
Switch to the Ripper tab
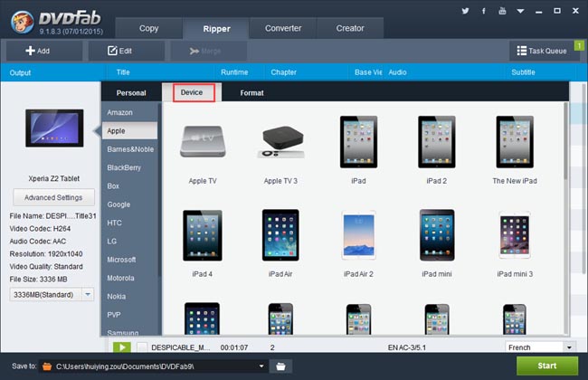[x=216, y=29]
